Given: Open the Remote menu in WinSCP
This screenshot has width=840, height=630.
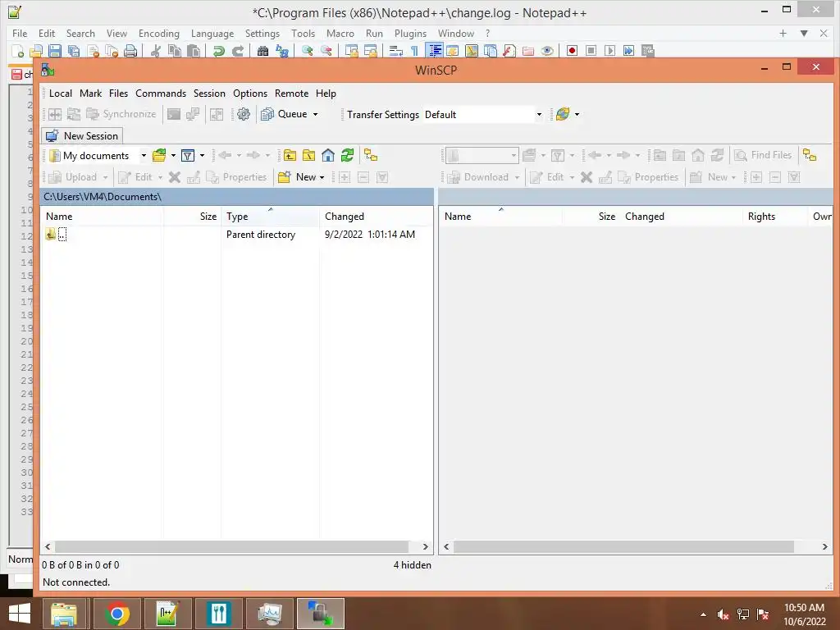Looking at the screenshot, I should tap(291, 94).
